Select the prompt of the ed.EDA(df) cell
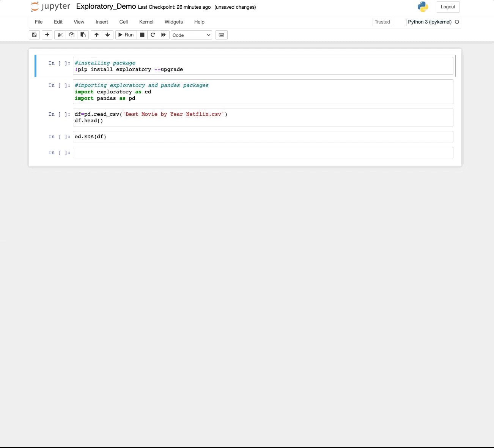494x448 pixels. [59, 137]
